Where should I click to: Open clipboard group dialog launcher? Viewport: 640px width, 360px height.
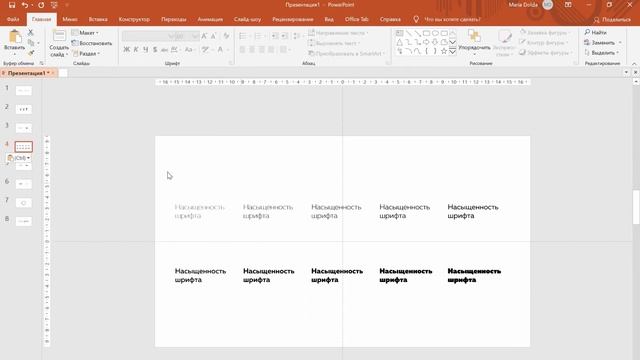(41, 63)
